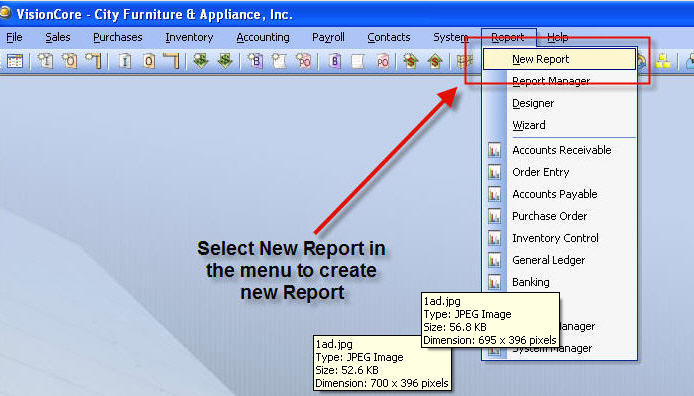This screenshot has height=396, width=694.
Task: Open Accounts Payable reports entry
Action: point(559,194)
